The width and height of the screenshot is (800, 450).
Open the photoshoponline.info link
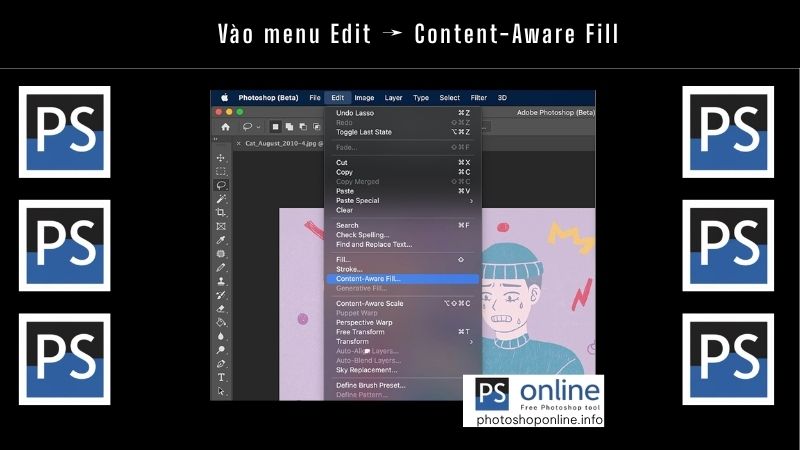[539, 420]
